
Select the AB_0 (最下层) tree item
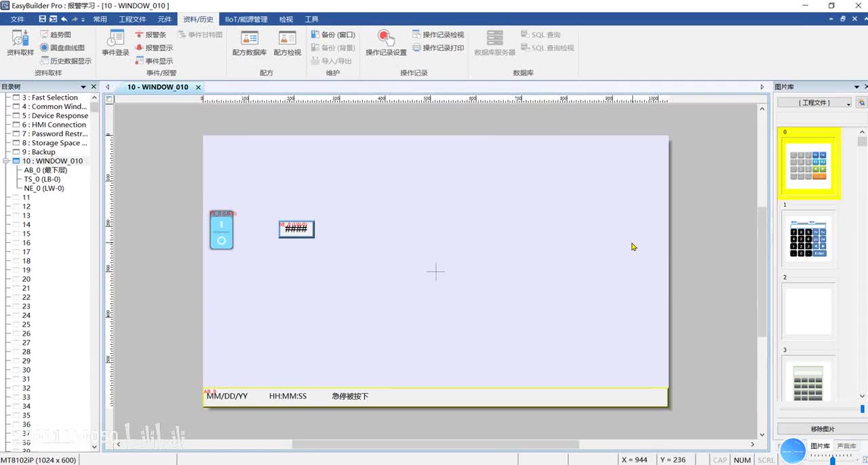point(45,170)
